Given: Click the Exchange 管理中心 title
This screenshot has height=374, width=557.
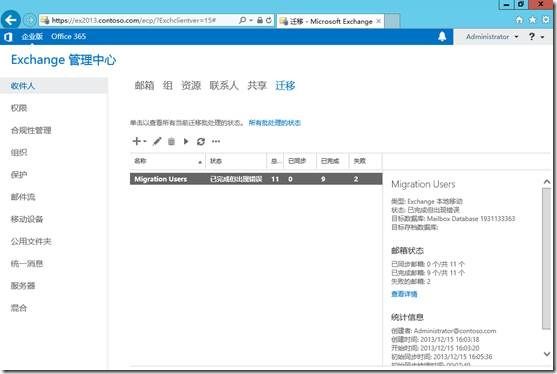Looking at the screenshot, I should pos(64,60).
